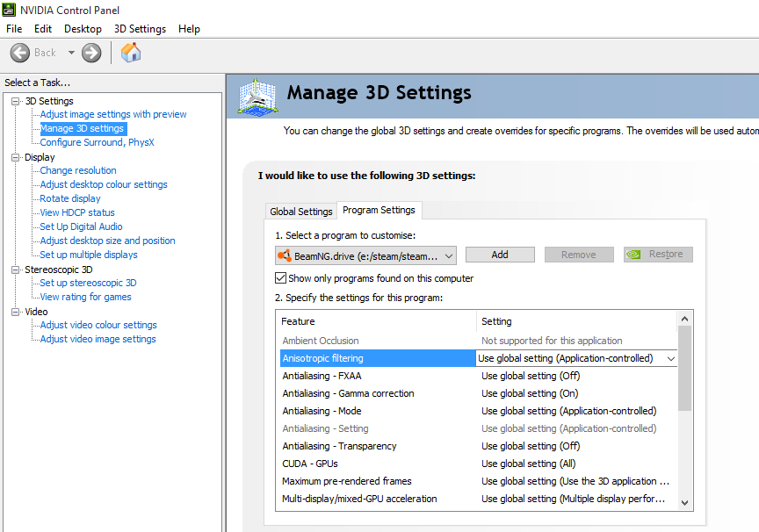Open View HDCP status
The height and width of the screenshot is (532, 759).
[x=77, y=212]
